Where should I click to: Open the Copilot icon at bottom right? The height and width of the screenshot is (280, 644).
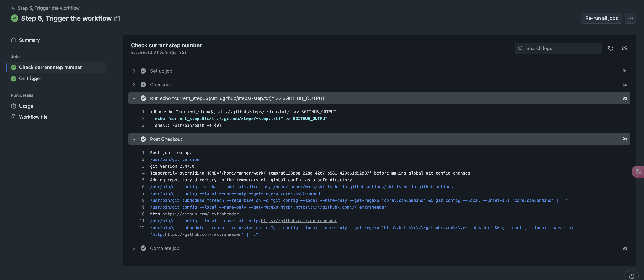pyautogui.click(x=631, y=276)
